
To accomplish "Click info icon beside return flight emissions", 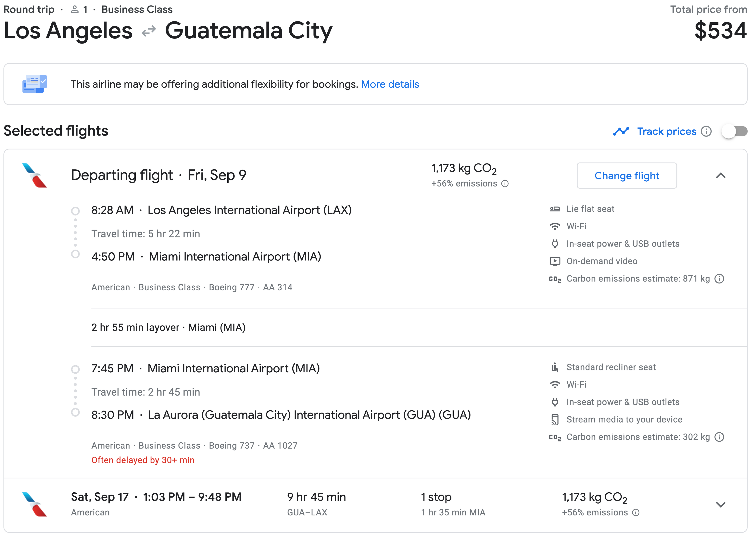I will [x=636, y=513].
